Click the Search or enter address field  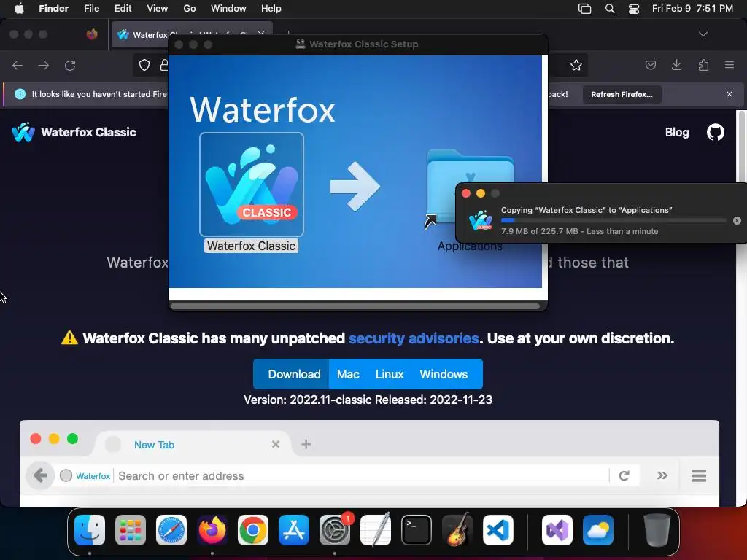click(x=362, y=475)
